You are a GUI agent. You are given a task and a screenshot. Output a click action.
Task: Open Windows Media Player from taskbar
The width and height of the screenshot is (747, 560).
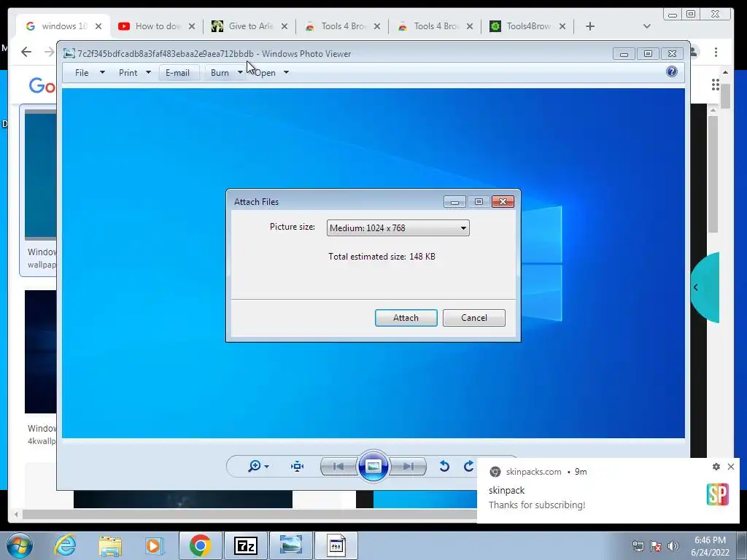coord(155,545)
